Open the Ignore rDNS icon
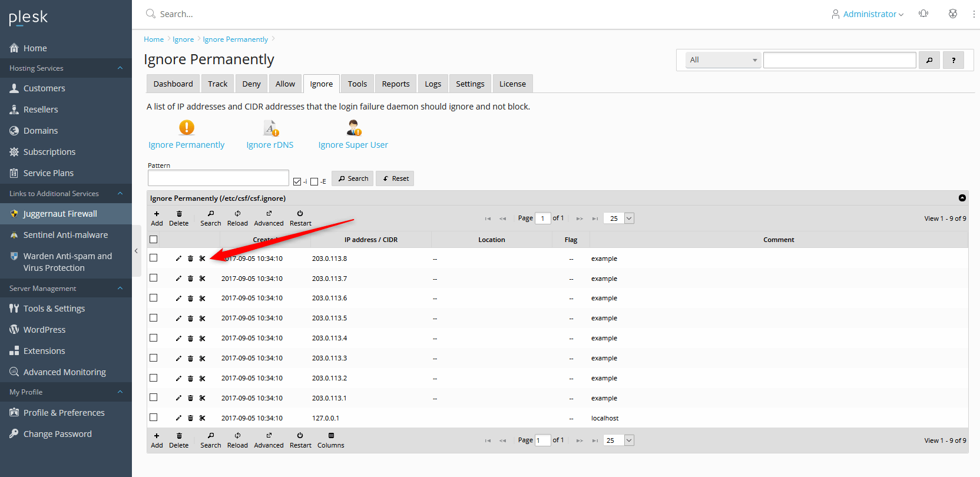This screenshot has width=980, height=477. click(270, 128)
